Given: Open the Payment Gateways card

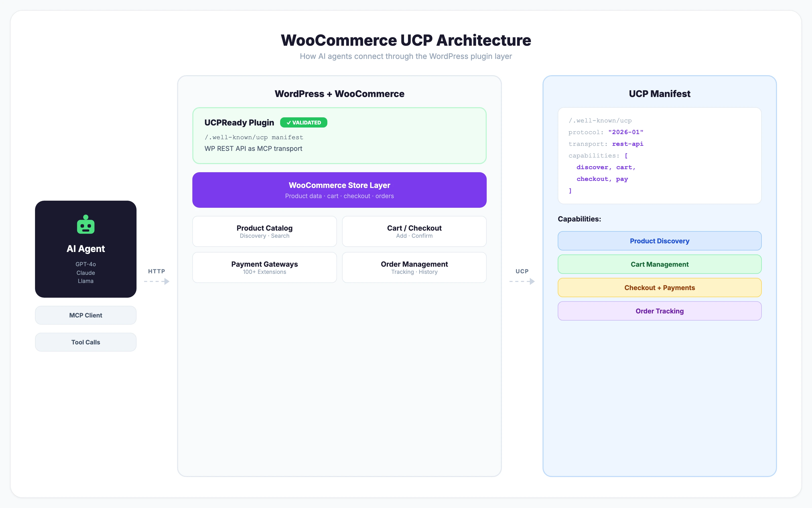Looking at the screenshot, I should click(264, 267).
